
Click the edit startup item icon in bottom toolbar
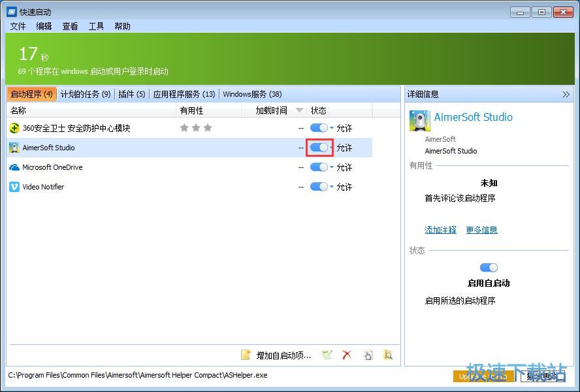point(327,355)
